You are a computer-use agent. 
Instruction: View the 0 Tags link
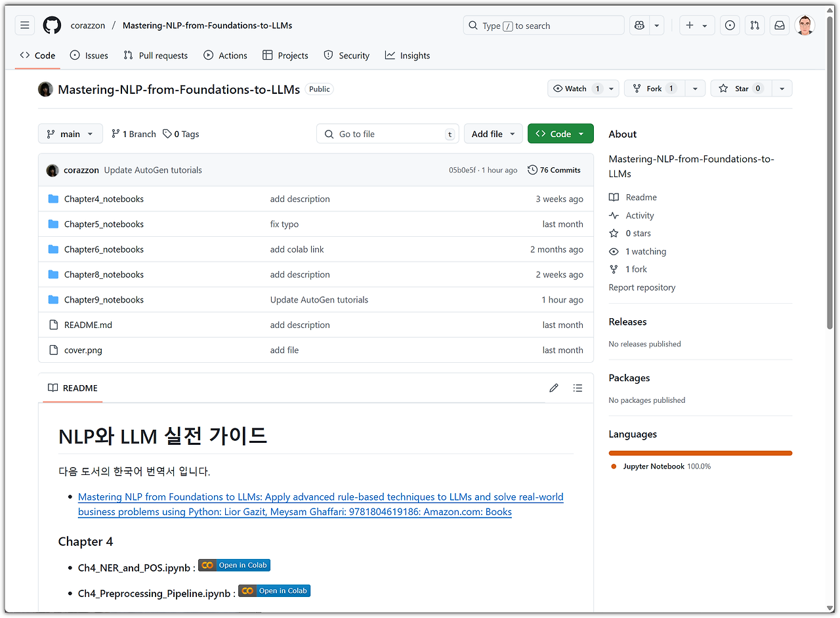pos(181,134)
